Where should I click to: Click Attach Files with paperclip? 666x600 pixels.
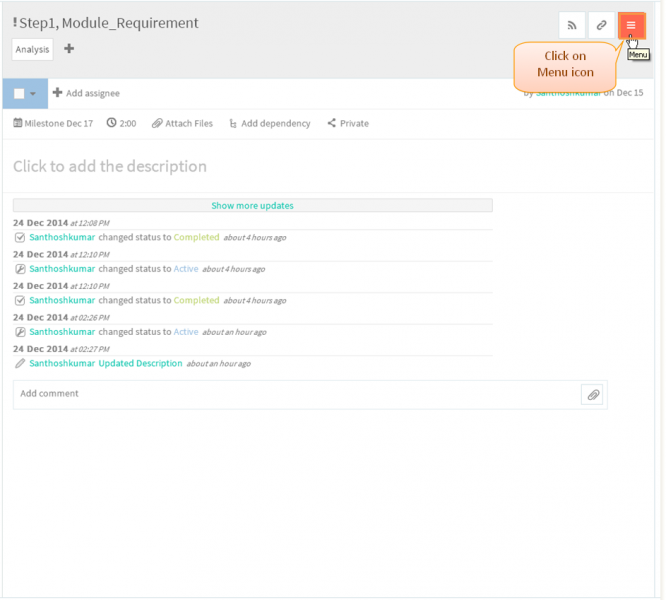183,124
